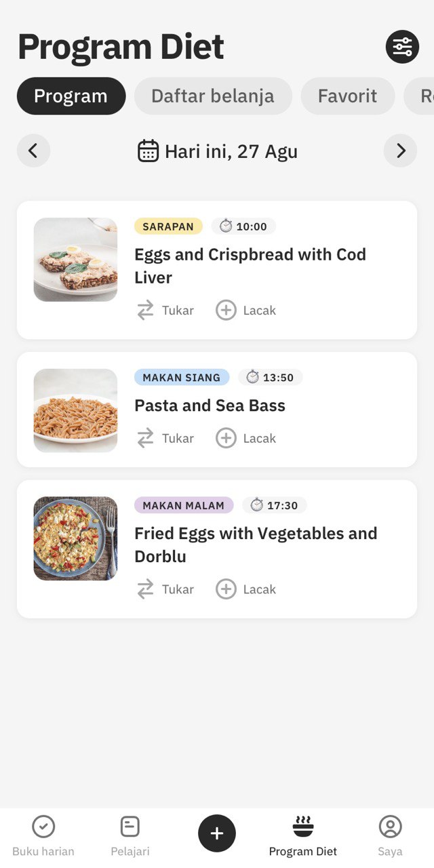This screenshot has width=434, height=868.
Task: Swap the Fried Eggs with Vegetables dinner
Action: 165,589
